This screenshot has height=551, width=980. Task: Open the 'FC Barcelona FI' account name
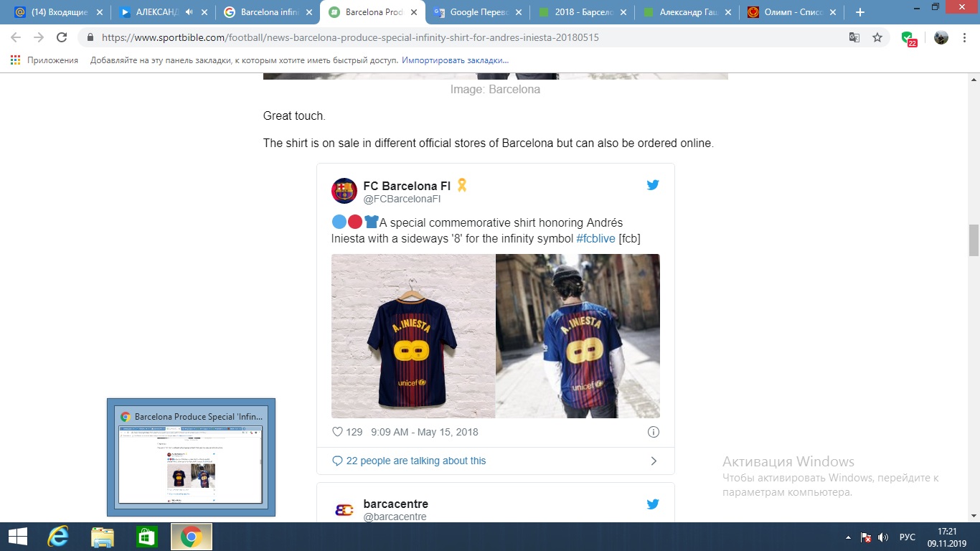(x=407, y=186)
